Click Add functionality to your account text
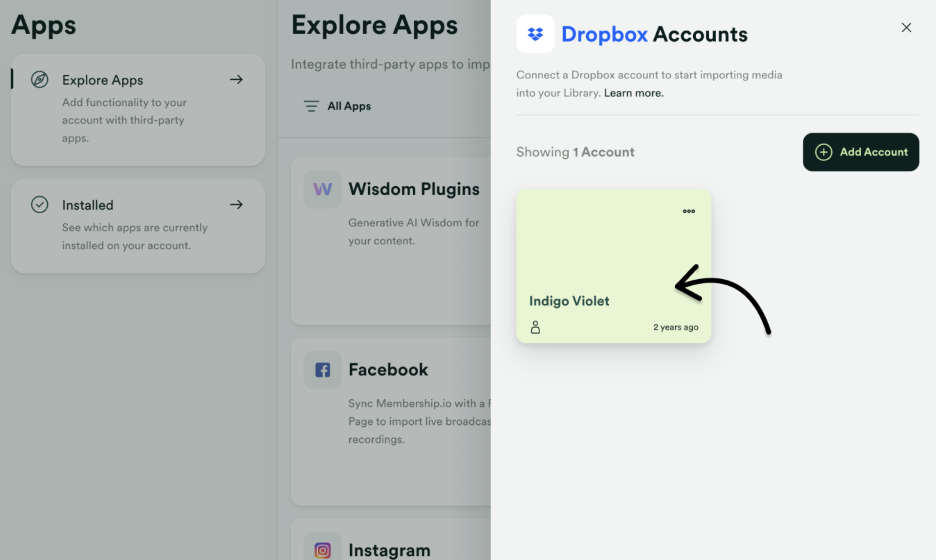This screenshot has height=560, width=936. pos(124,120)
